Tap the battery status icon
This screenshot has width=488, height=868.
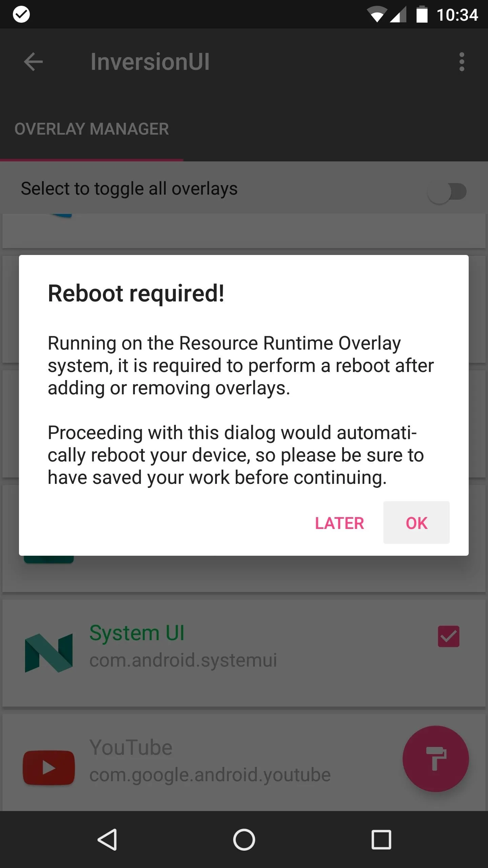tap(422, 14)
